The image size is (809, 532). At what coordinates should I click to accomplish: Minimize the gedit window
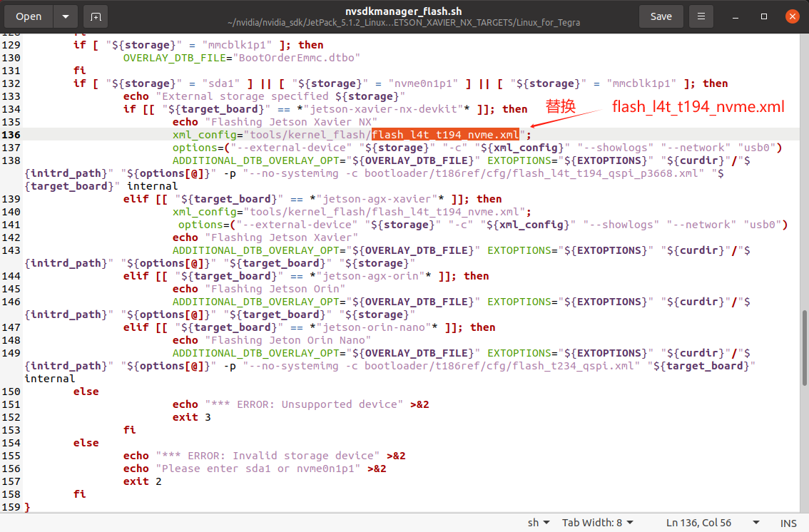tap(736, 16)
